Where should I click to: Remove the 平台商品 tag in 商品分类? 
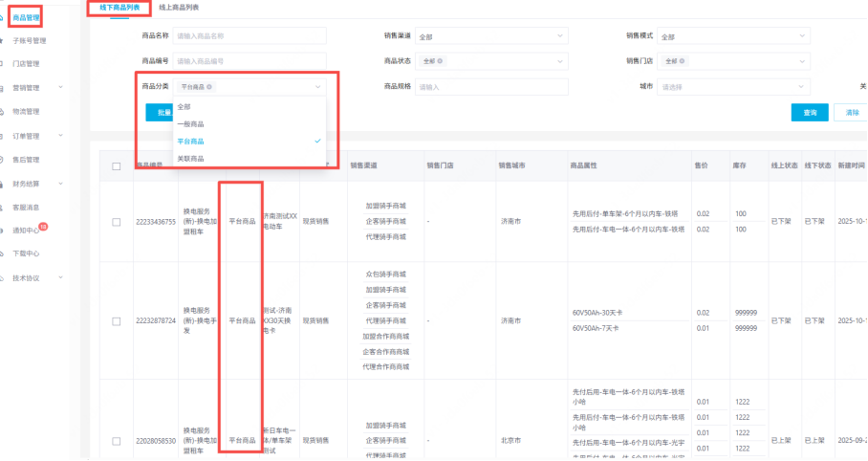pos(209,87)
